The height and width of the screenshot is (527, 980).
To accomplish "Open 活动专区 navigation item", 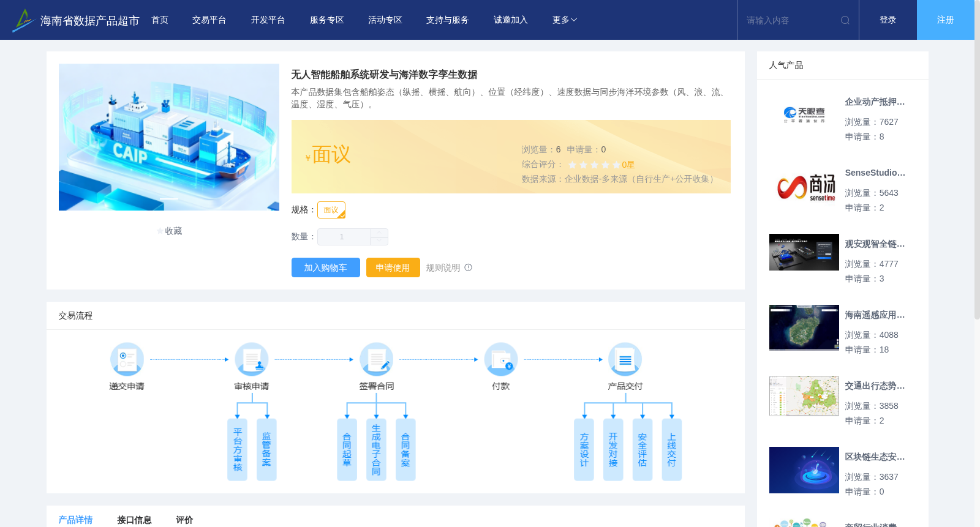I will tap(385, 20).
